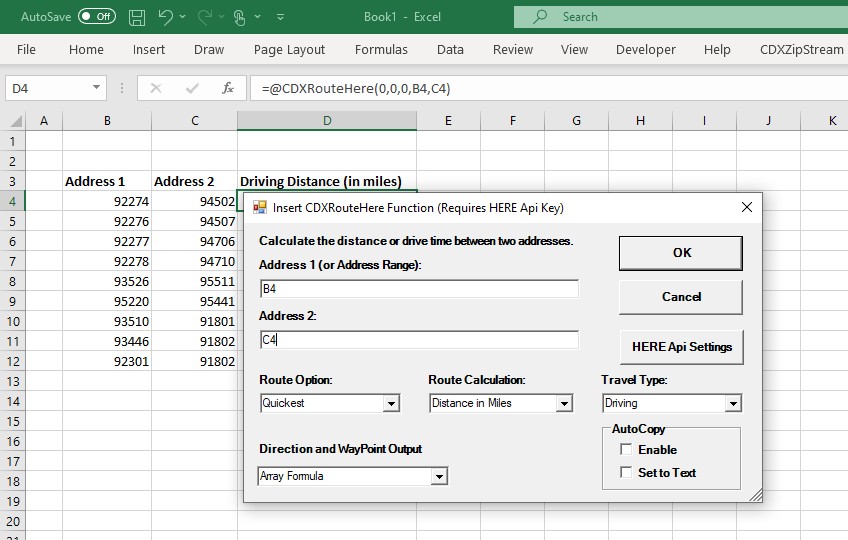
Task: Toggle the AutoSave switch
Action: click(x=97, y=17)
